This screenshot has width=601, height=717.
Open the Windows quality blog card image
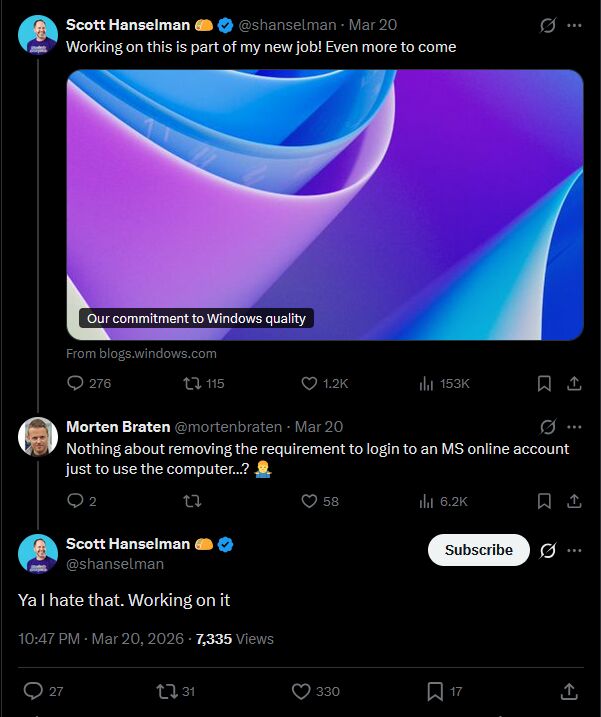[325, 205]
